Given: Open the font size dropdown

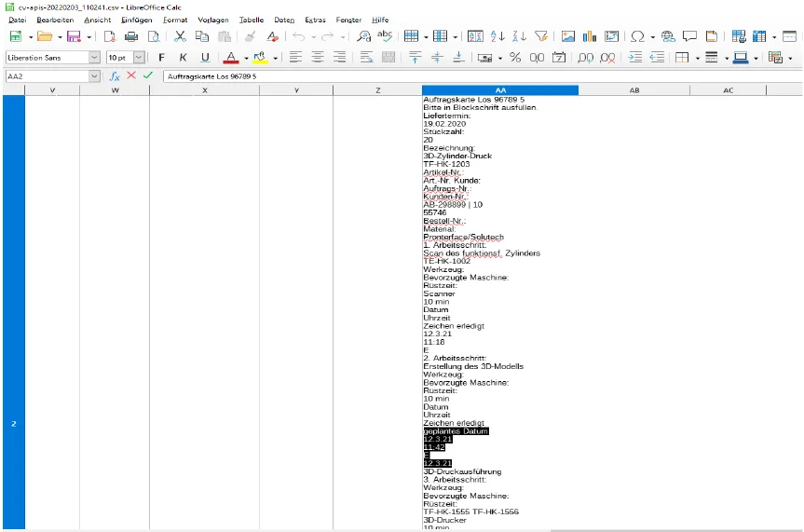Looking at the screenshot, I should coord(139,58).
